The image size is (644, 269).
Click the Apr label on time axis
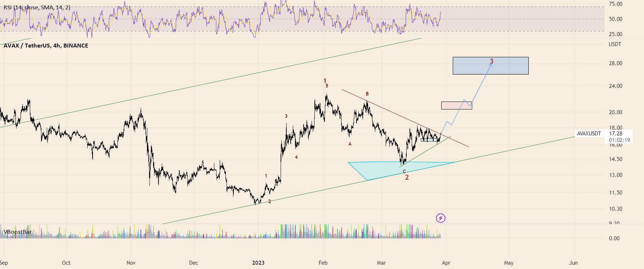coord(446,263)
